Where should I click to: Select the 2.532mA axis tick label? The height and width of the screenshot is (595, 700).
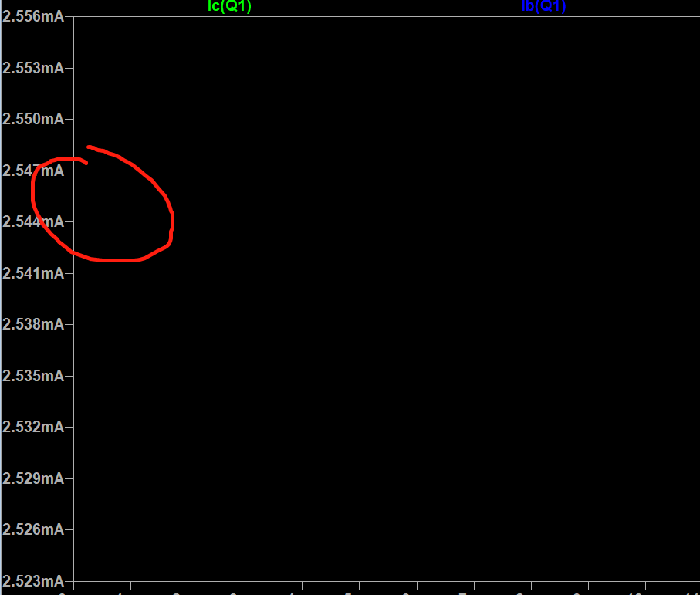point(33,427)
